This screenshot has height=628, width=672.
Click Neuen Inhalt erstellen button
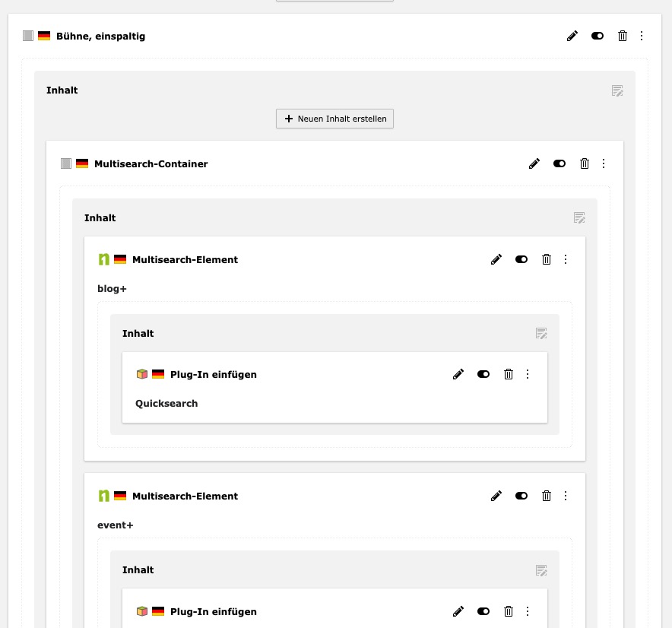pos(334,119)
